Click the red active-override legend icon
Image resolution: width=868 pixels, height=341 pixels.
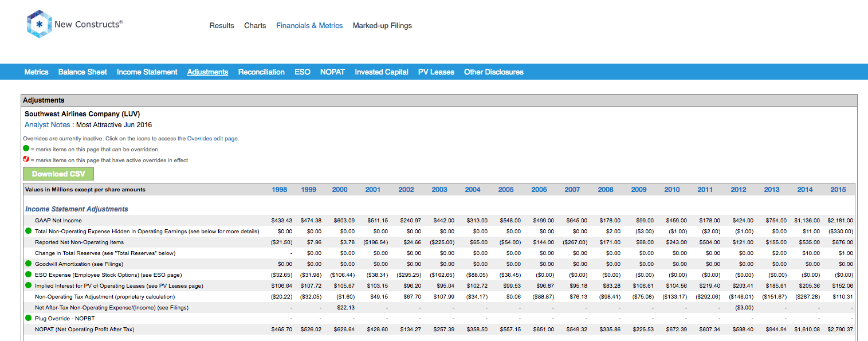26,160
